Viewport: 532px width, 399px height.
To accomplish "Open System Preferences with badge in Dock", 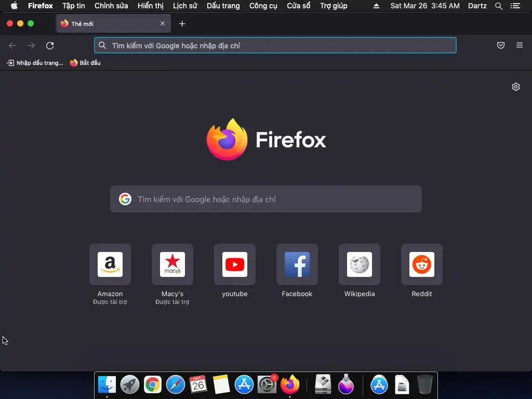I will coord(267,385).
